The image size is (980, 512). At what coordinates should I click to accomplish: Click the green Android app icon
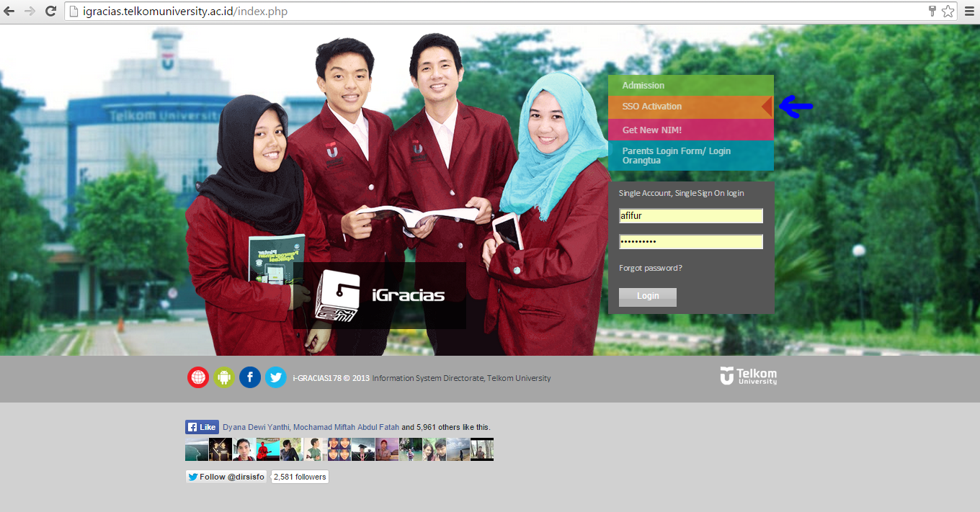coord(224,377)
